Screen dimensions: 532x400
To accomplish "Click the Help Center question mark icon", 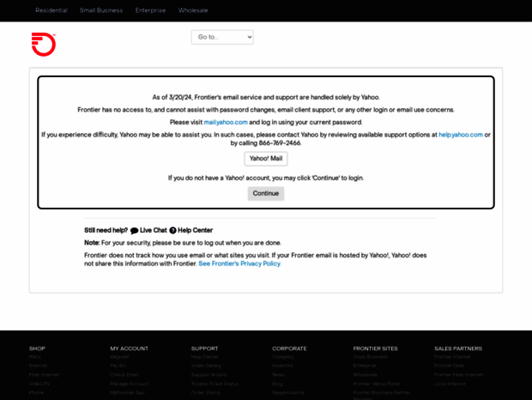I will (172, 230).
